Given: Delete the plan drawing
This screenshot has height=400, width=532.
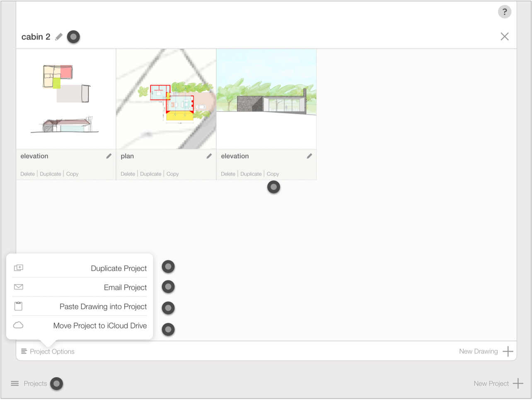Looking at the screenshot, I should (128, 174).
